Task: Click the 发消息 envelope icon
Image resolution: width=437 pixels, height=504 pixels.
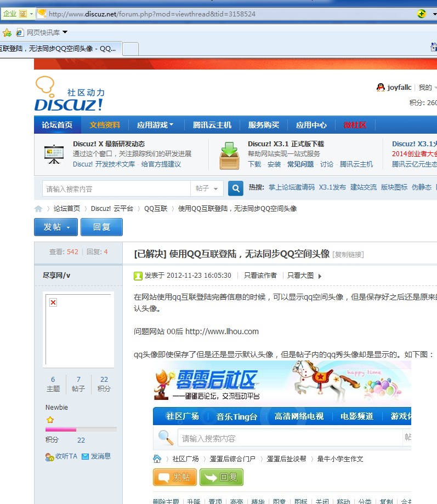Action: click(x=86, y=456)
